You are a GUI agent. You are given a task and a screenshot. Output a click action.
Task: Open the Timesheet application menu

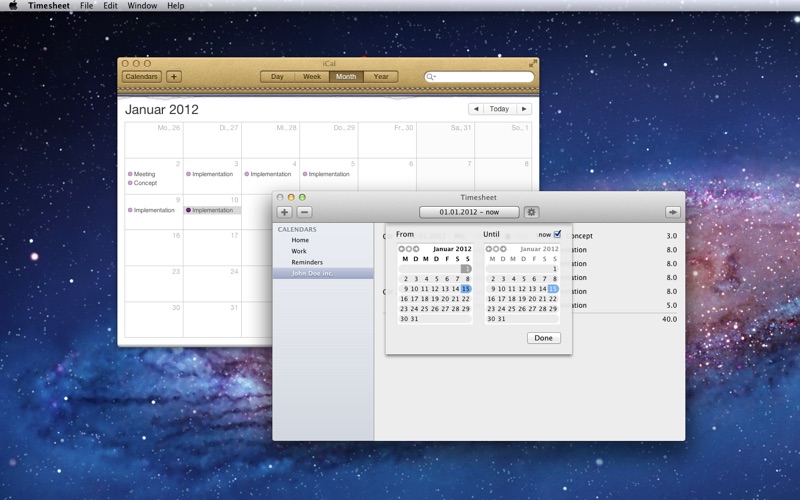(x=48, y=6)
